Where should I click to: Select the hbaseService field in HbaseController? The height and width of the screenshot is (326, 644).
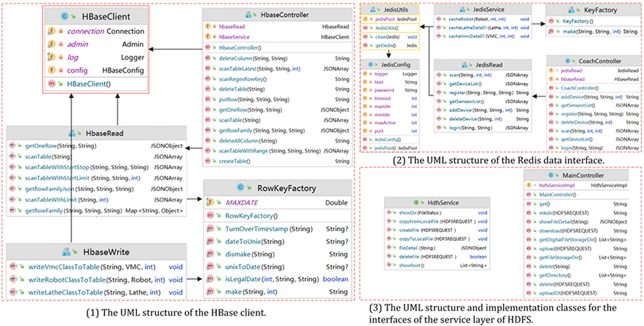tap(234, 37)
